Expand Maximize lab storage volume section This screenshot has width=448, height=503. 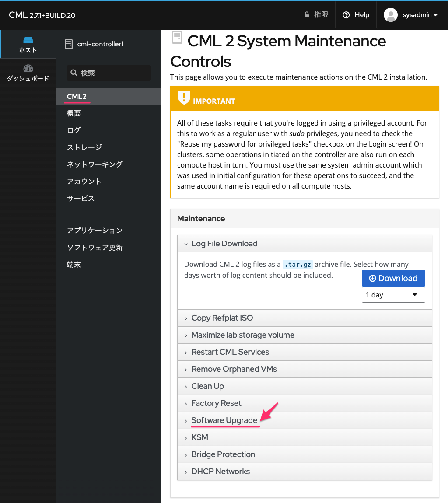(304, 335)
